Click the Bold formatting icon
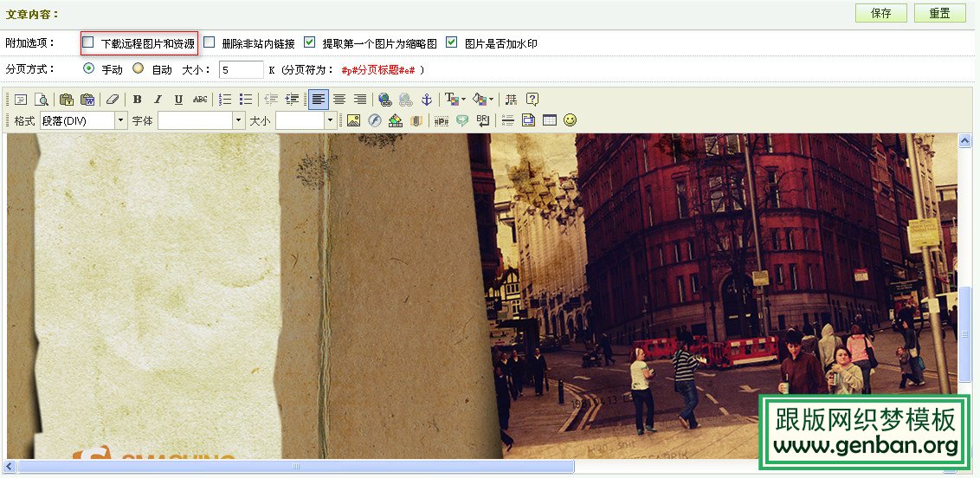This screenshot has height=478, width=980. pyautogui.click(x=138, y=100)
